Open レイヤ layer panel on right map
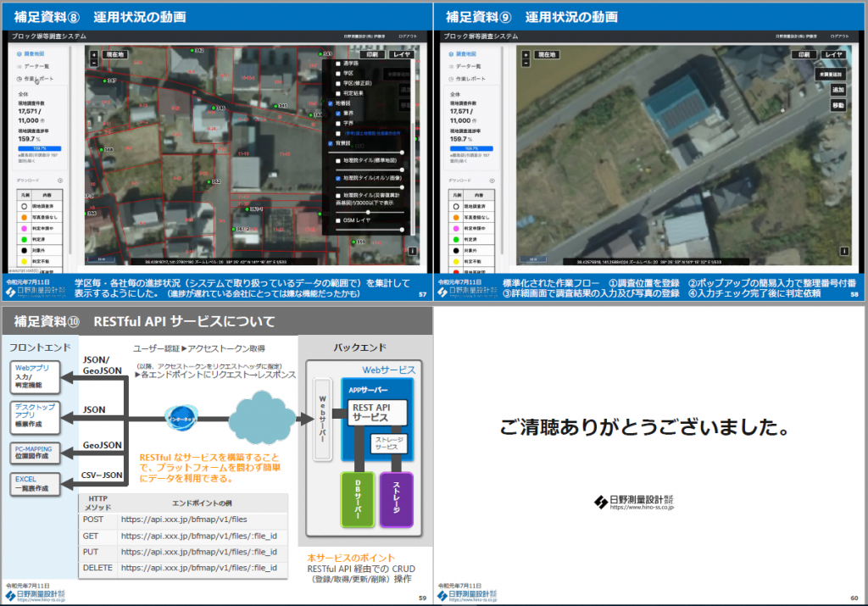The image size is (868, 606). (834, 54)
